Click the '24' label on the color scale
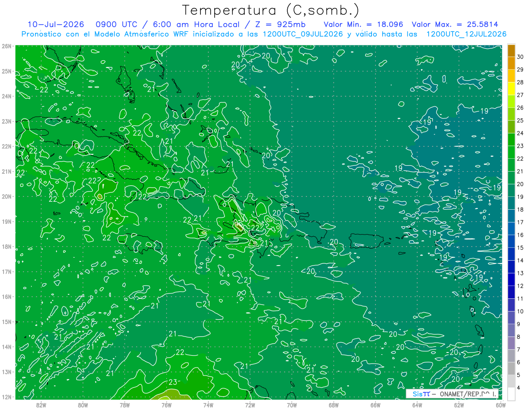The width and height of the screenshot is (532, 411). (x=520, y=133)
